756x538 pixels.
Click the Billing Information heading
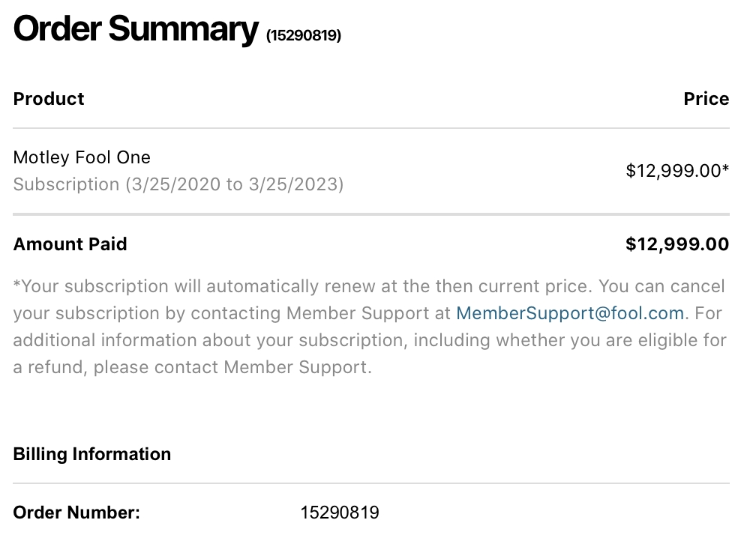[x=92, y=454]
